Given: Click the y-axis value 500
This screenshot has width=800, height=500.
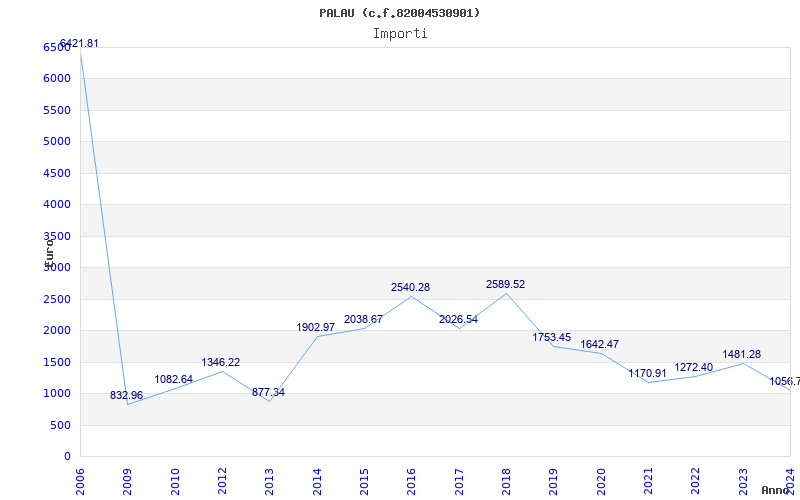Looking at the screenshot, I should pyautogui.click(x=60, y=425).
